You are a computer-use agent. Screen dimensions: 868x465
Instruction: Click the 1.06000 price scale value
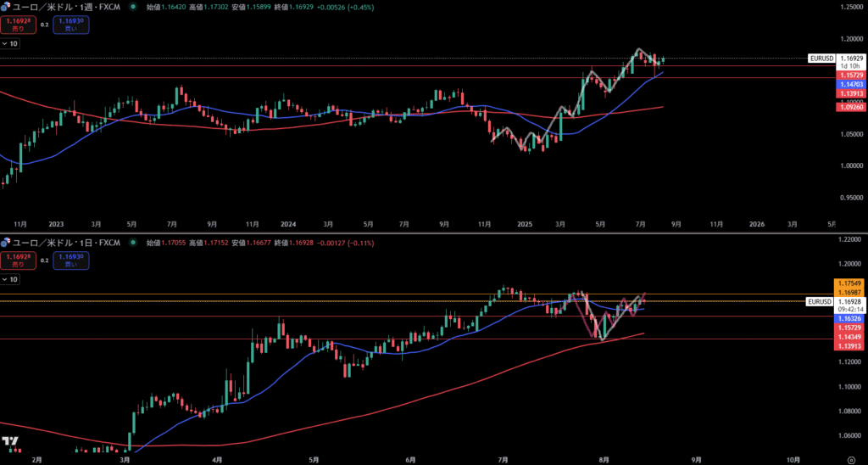coord(849,436)
